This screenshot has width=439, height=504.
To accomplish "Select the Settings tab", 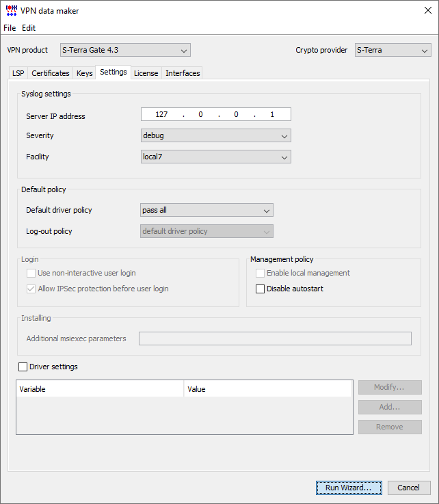I will (114, 72).
